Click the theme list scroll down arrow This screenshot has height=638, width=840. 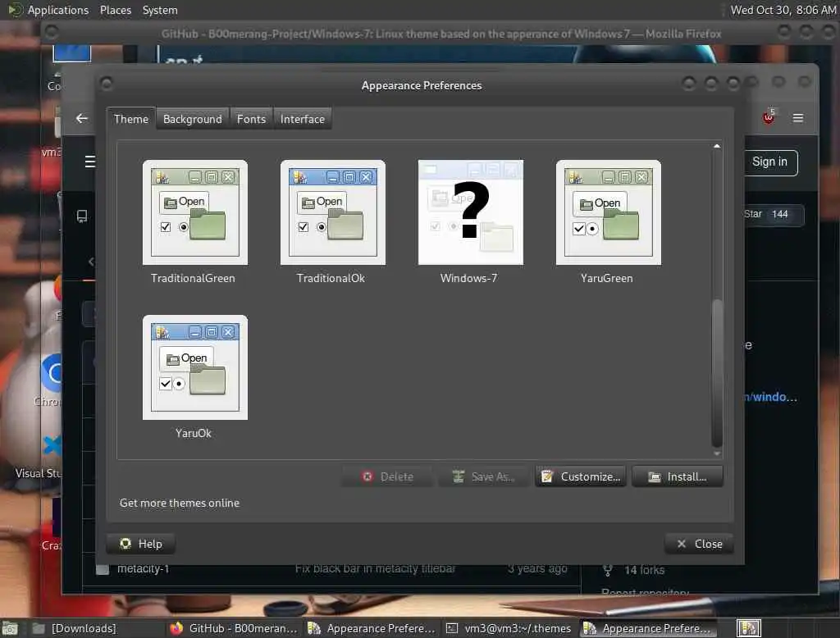point(717,453)
